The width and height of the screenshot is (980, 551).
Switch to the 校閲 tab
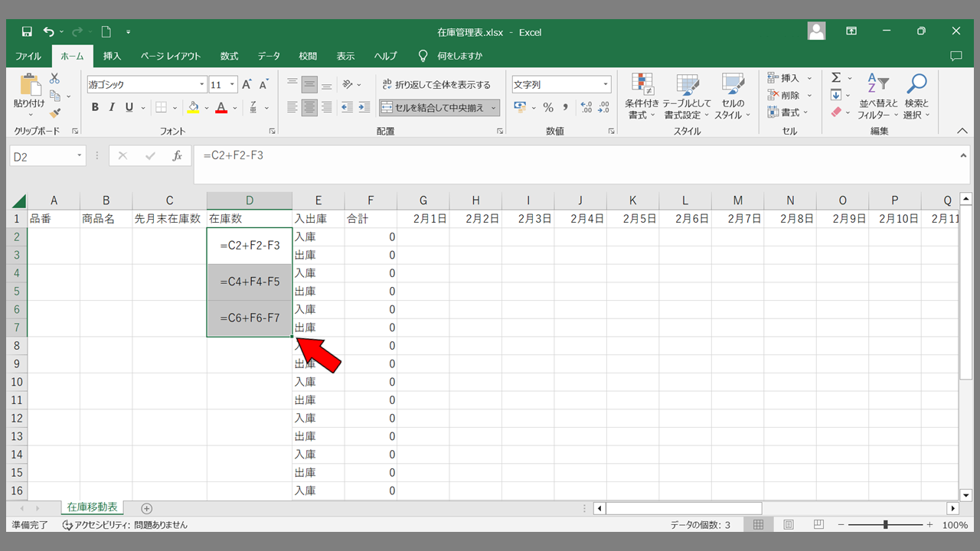tap(308, 56)
